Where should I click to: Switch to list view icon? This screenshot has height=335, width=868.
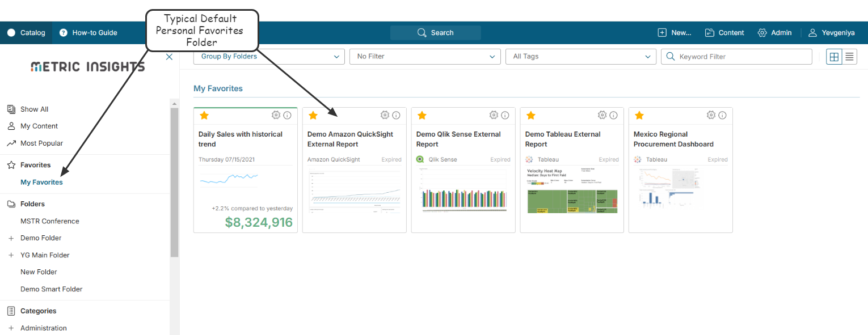(849, 57)
